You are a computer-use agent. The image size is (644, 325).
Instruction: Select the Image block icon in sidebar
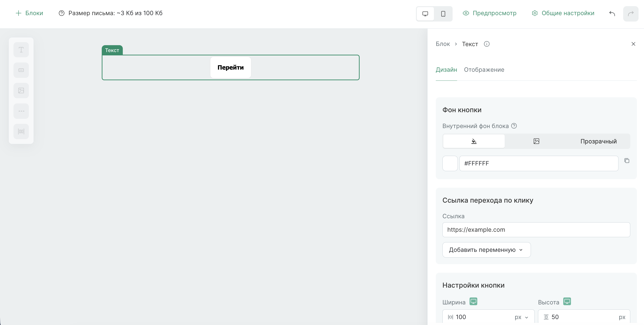[21, 91]
